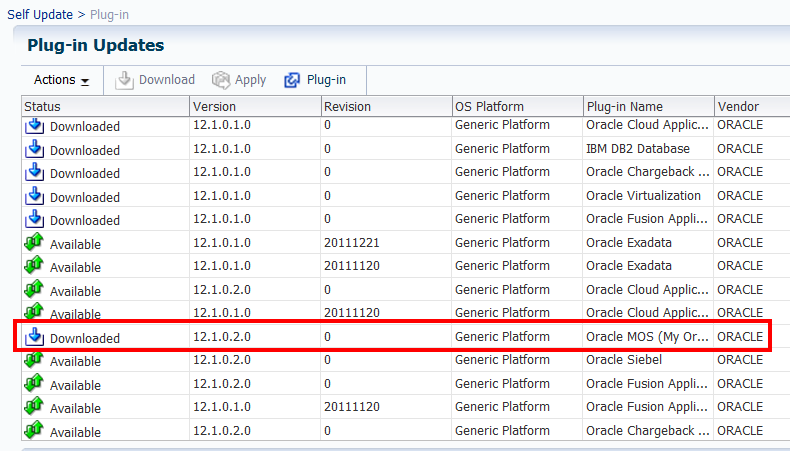Click Oracle Fusion Appli... name in Downloaded row

(646, 219)
